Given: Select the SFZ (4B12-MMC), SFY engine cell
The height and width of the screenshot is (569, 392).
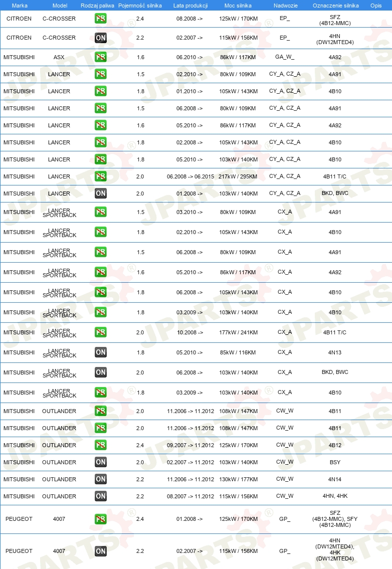Looking at the screenshot, I should [x=335, y=519].
